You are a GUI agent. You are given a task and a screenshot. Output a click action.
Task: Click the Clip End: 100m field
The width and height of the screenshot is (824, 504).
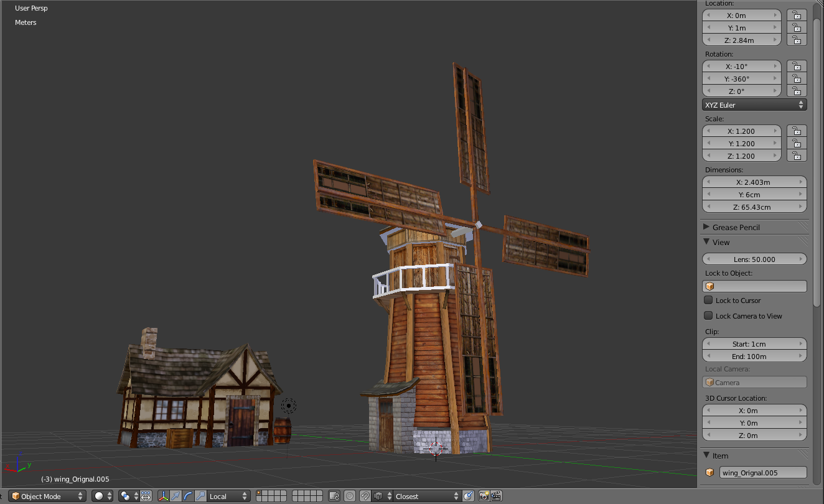pyautogui.click(x=754, y=356)
